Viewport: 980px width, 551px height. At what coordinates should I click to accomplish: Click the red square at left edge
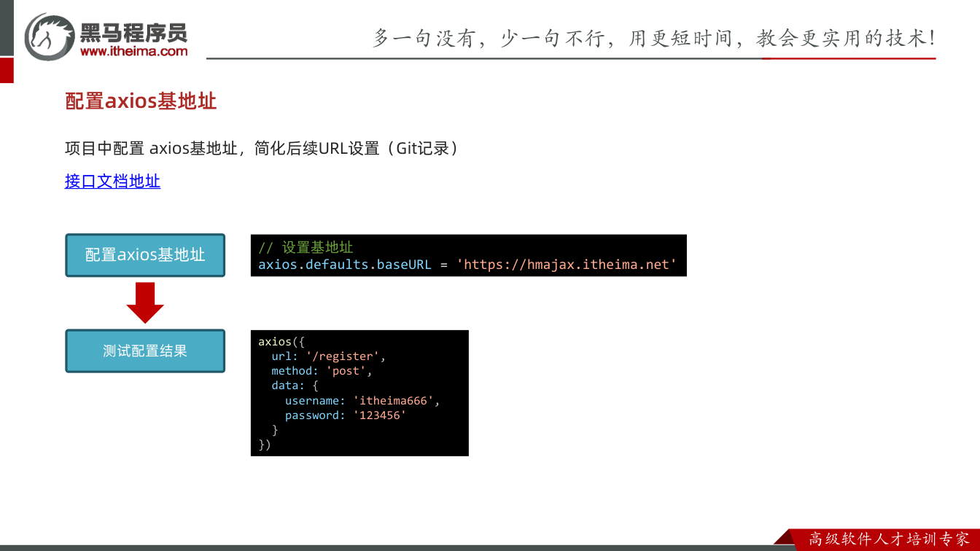[7, 71]
